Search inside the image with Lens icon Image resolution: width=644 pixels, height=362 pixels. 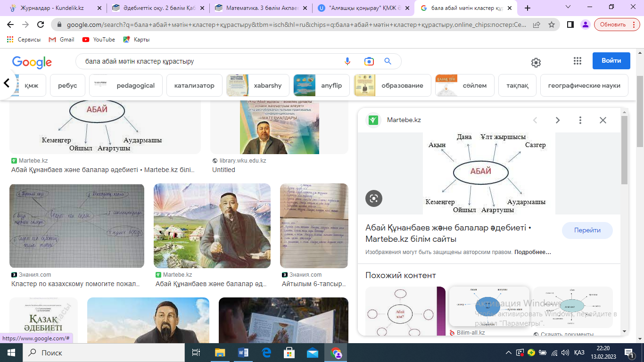(x=374, y=198)
